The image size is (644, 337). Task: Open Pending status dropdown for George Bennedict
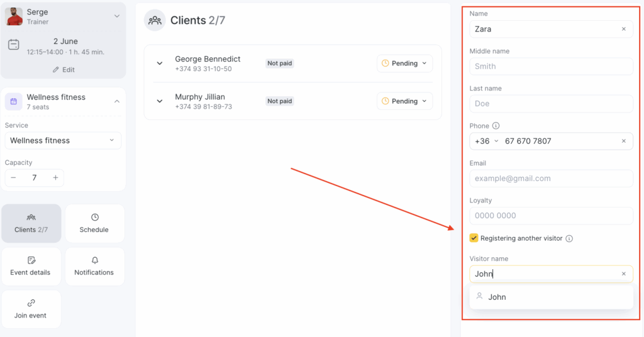click(x=404, y=64)
